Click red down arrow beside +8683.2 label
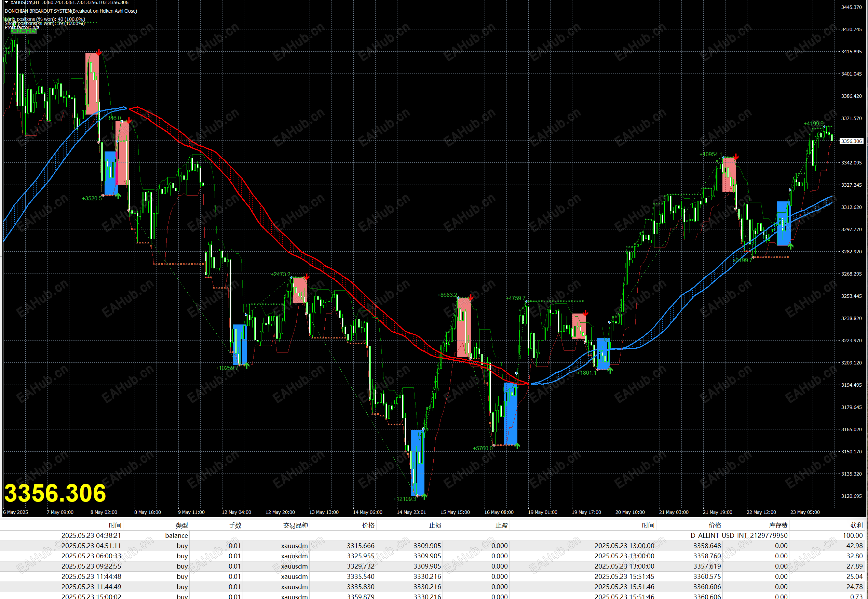868x599 pixels. [x=471, y=297]
